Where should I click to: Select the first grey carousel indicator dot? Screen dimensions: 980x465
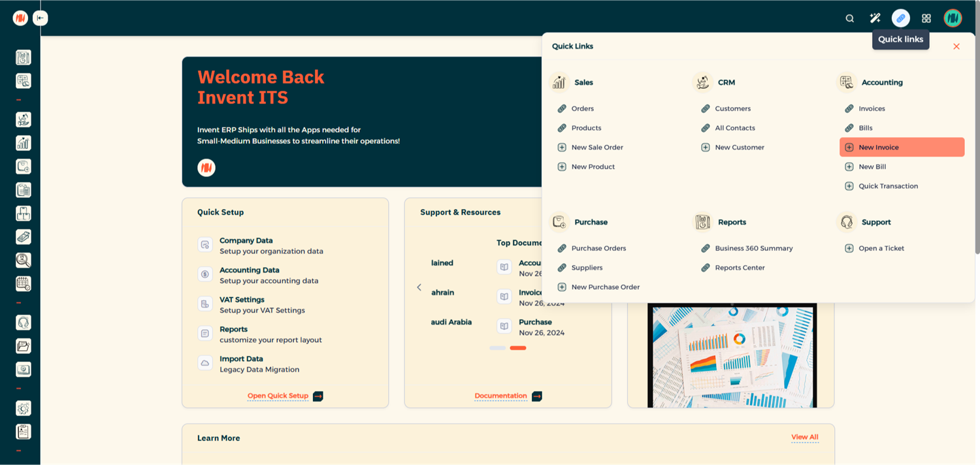click(x=497, y=348)
